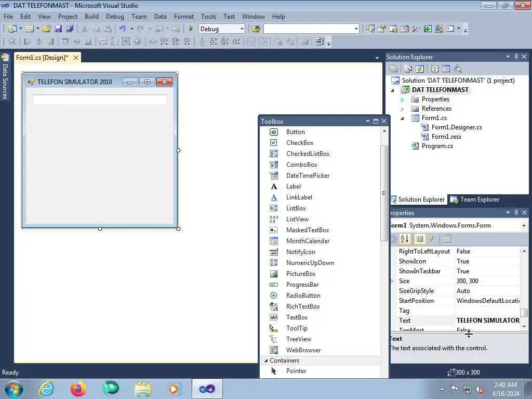Screen dimensions: 532x399
Task: Click the Open File folder icon
Action: 46,29
